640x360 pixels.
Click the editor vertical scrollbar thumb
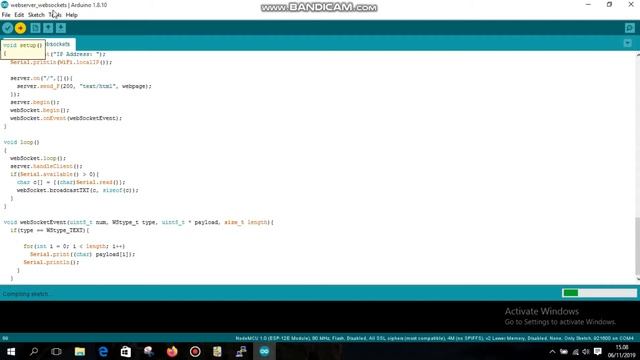637,247
